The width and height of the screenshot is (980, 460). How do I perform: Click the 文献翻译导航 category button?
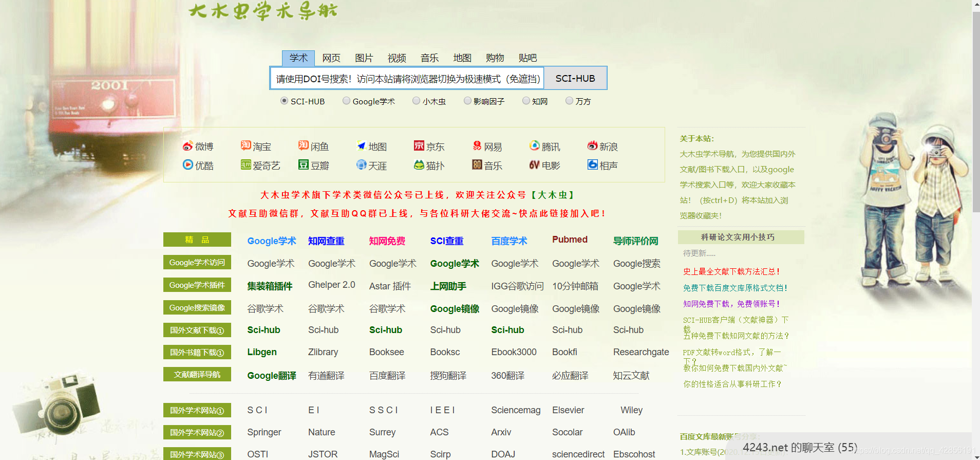point(197,374)
